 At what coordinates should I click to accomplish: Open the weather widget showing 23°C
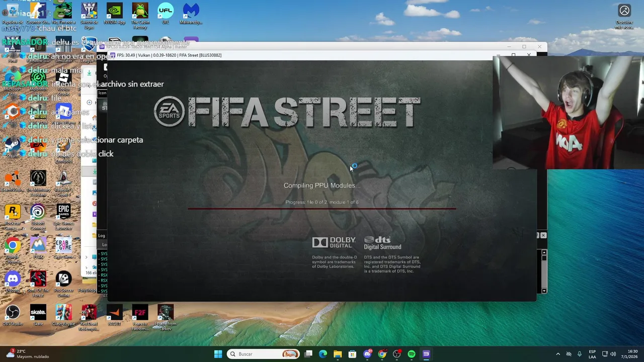(x=28, y=354)
